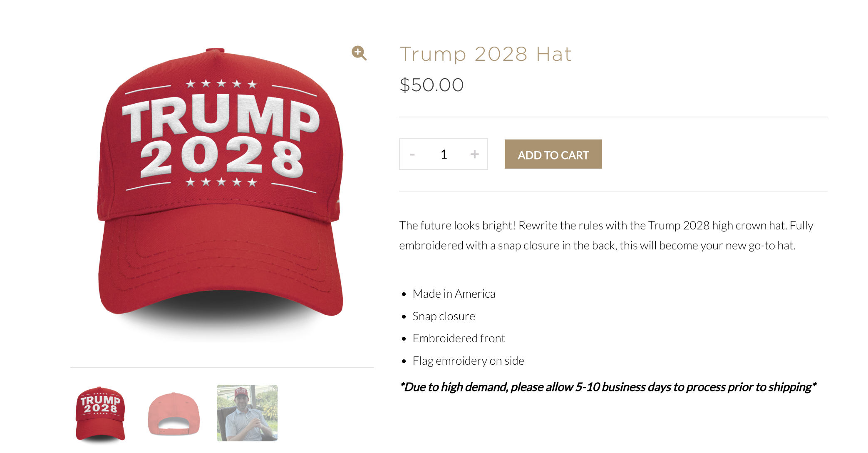Click the "Snap closure" bullet item
The height and width of the screenshot is (453, 868).
444,316
